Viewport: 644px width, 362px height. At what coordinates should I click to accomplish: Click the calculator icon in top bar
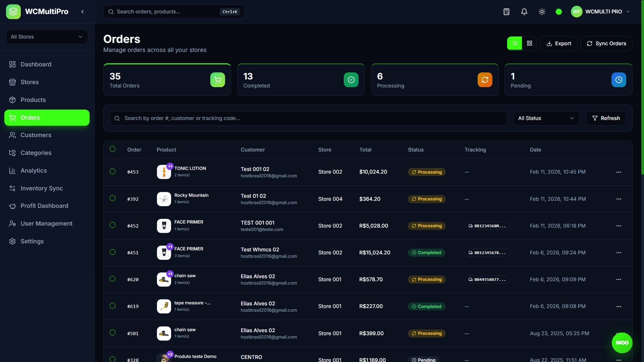506,12
